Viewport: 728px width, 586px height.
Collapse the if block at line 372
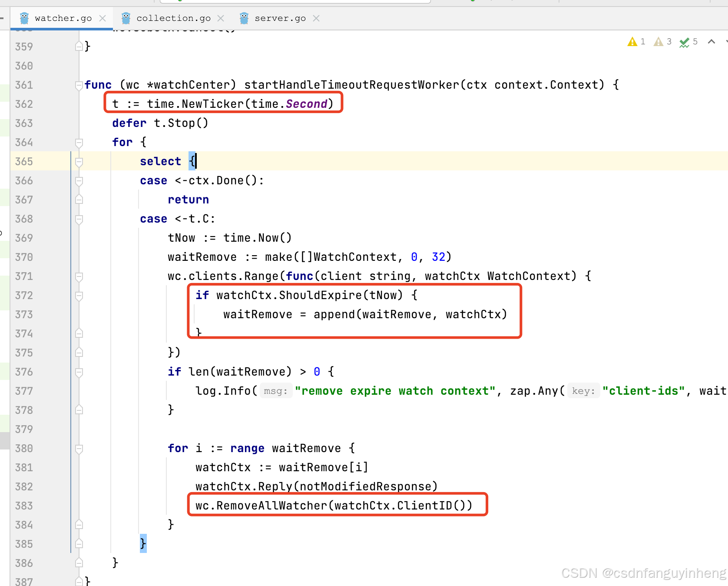tap(79, 296)
